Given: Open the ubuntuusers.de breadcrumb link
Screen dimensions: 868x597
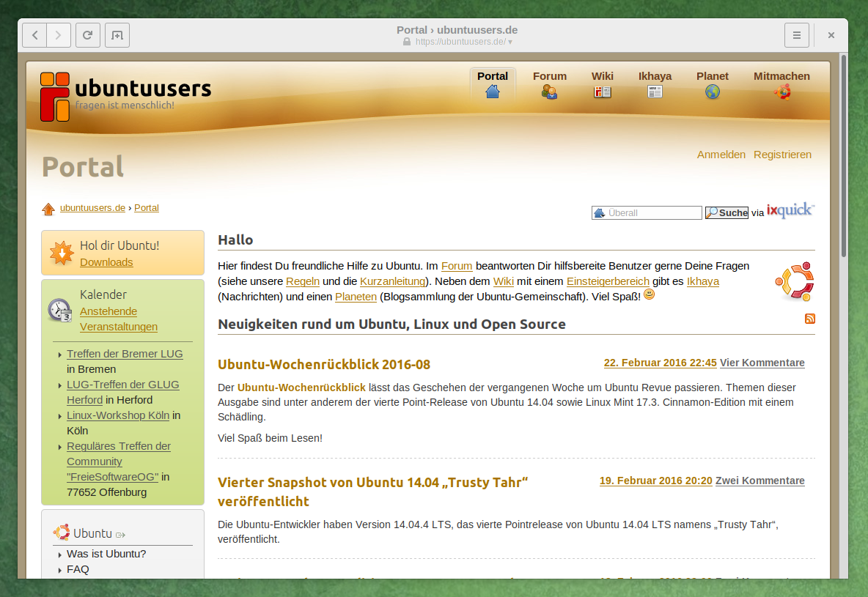Looking at the screenshot, I should click(x=92, y=208).
